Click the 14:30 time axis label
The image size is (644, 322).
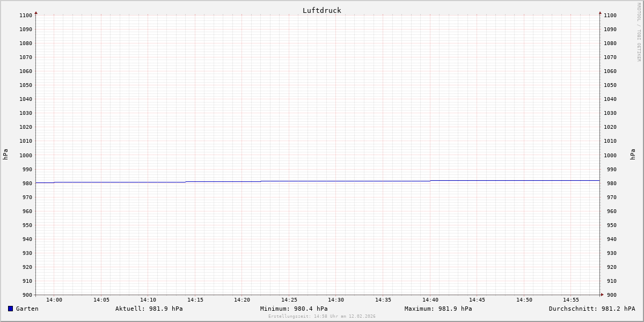(336, 300)
